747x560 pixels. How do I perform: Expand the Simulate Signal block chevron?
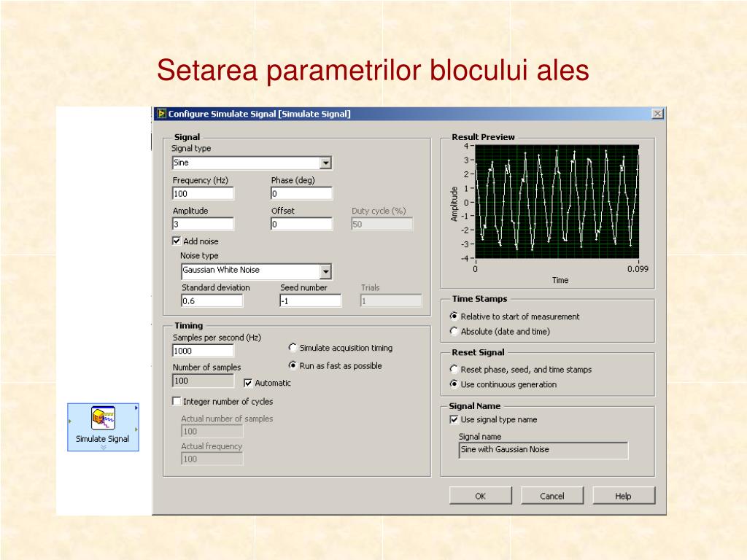tap(104, 448)
